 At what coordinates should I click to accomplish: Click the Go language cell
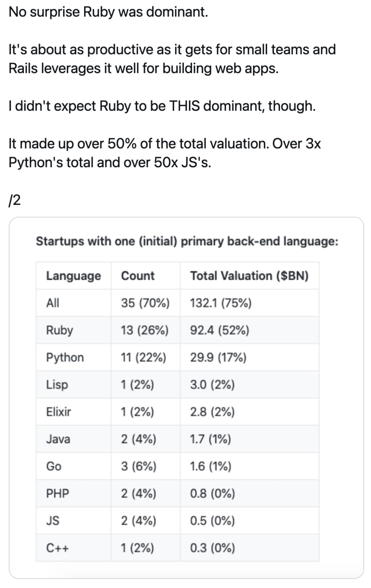[74, 466]
